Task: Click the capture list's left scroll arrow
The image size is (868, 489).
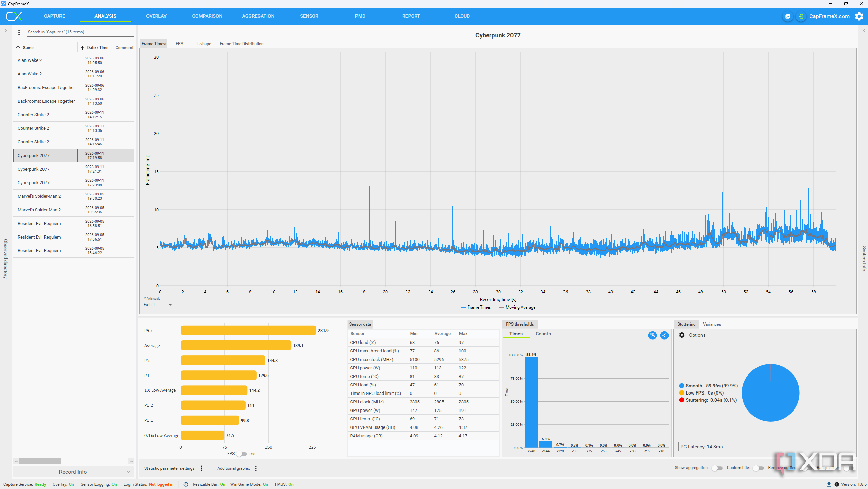Action: coord(16,461)
